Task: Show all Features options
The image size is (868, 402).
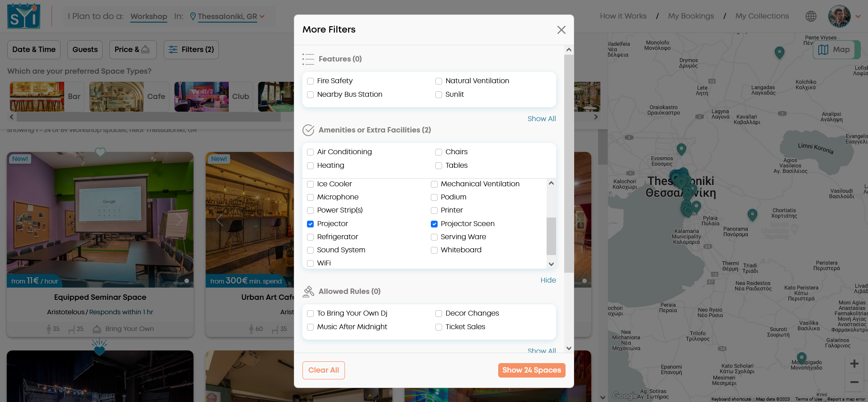Action: (541, 118)
